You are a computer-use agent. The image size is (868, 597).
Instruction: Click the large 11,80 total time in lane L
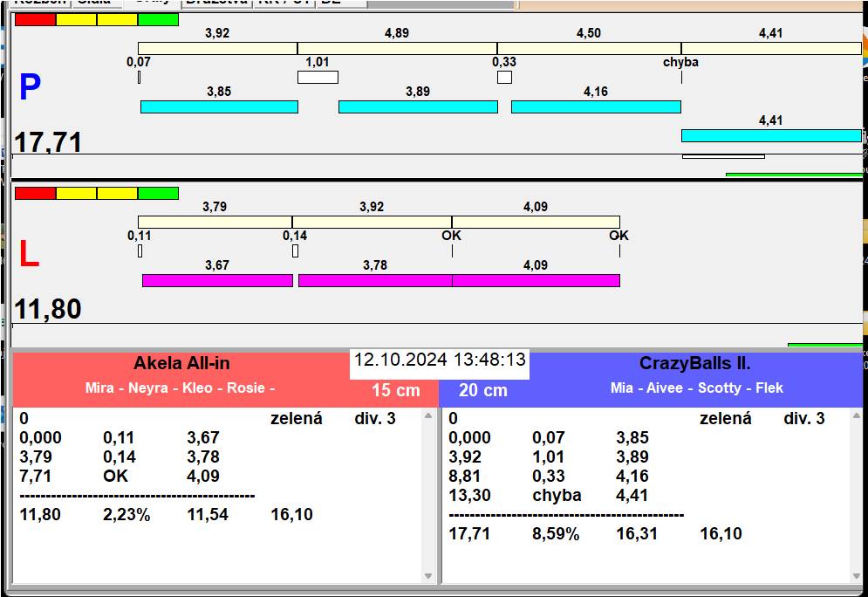point(48,309)
